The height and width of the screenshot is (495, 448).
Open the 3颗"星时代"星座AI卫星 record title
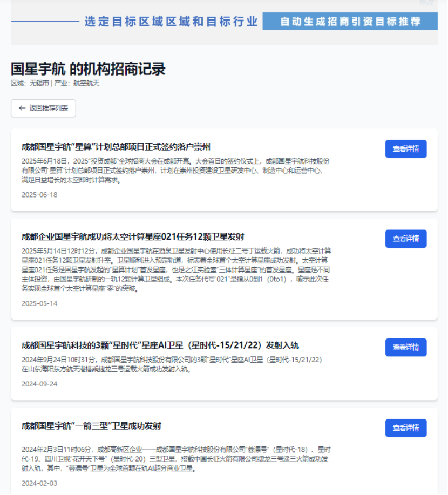[x=160, y=345]
